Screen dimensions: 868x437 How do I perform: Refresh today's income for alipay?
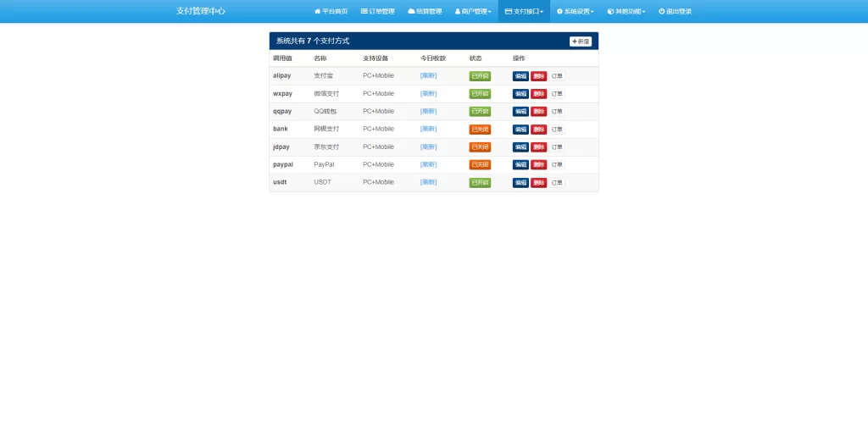point(428,76)
